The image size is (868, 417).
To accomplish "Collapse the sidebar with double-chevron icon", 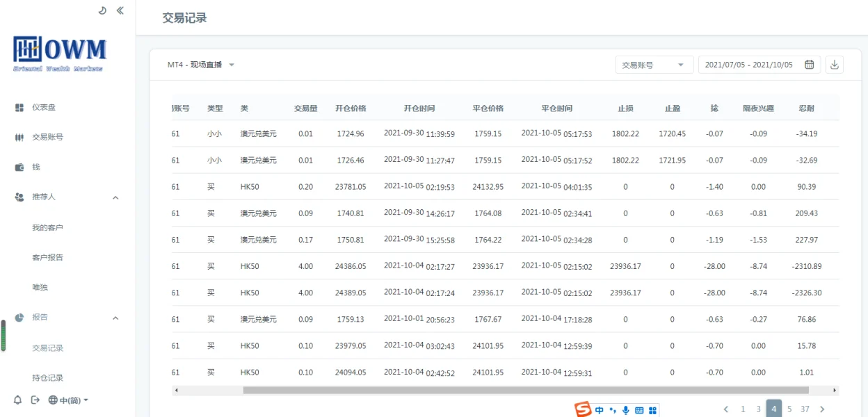I will pyautogui.click(x=120, y=10).
